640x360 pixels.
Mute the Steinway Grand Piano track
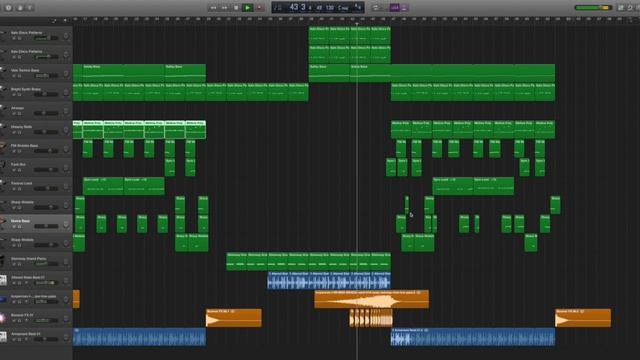tap(14, 264)
